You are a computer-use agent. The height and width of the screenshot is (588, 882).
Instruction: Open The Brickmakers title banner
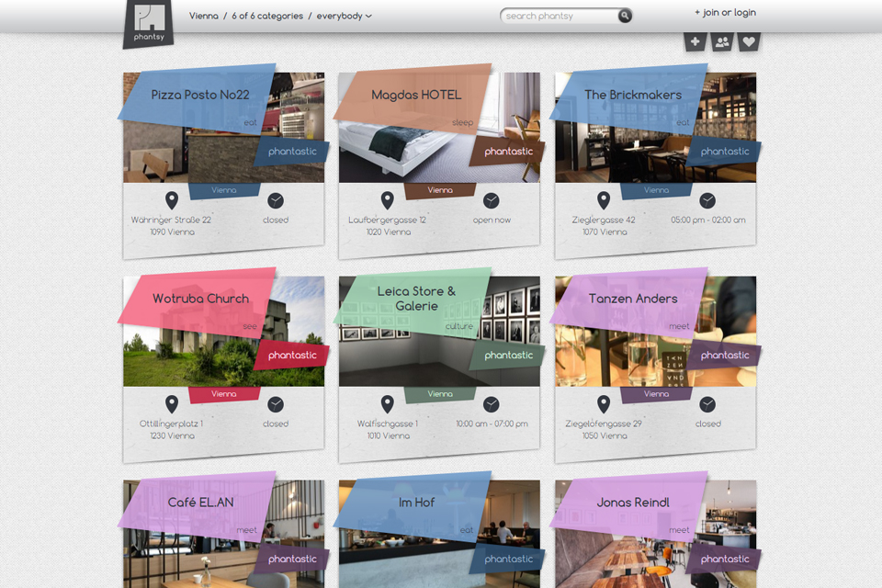point(628,99)
